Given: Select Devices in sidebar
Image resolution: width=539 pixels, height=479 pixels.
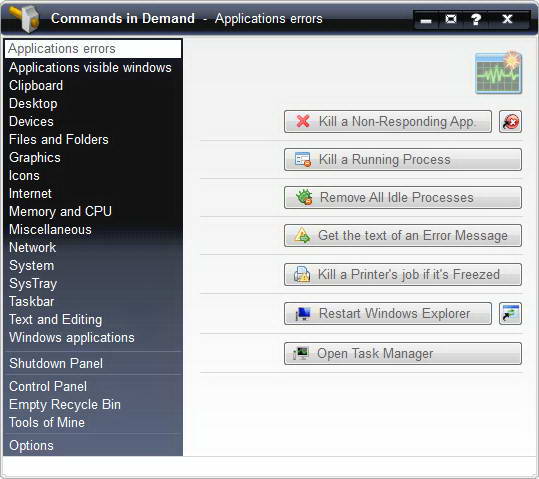Looking at the screenshot, I should pos(93,121).
